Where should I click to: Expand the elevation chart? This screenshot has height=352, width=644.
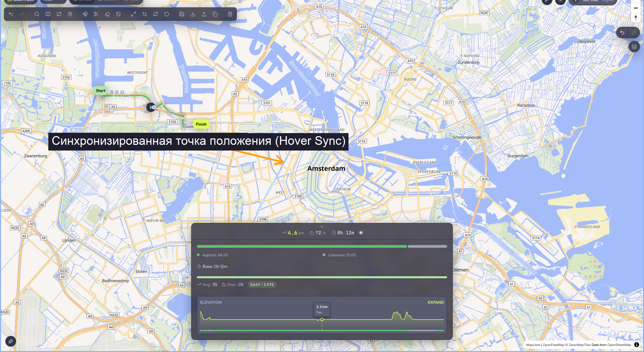point(436,302)
